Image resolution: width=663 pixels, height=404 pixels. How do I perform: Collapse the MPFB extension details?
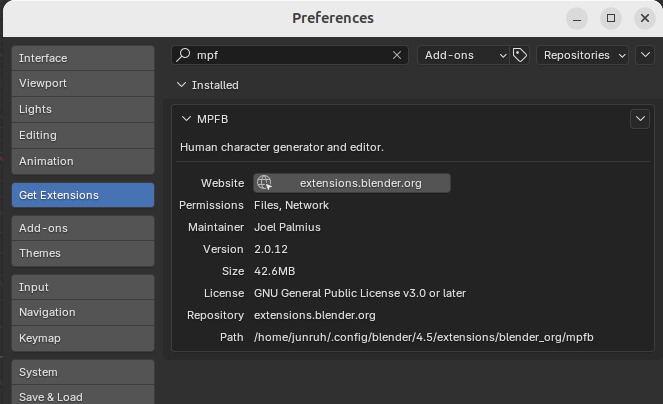[x=186, y=119]
